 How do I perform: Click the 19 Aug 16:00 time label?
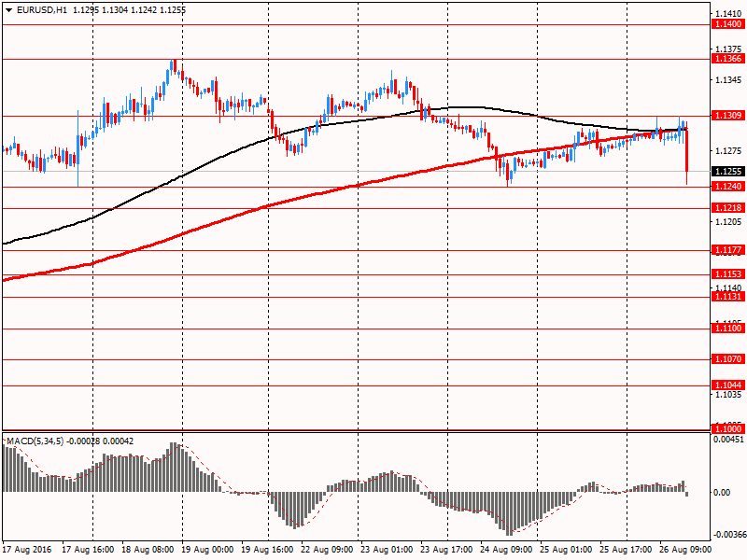click(267, 550)
